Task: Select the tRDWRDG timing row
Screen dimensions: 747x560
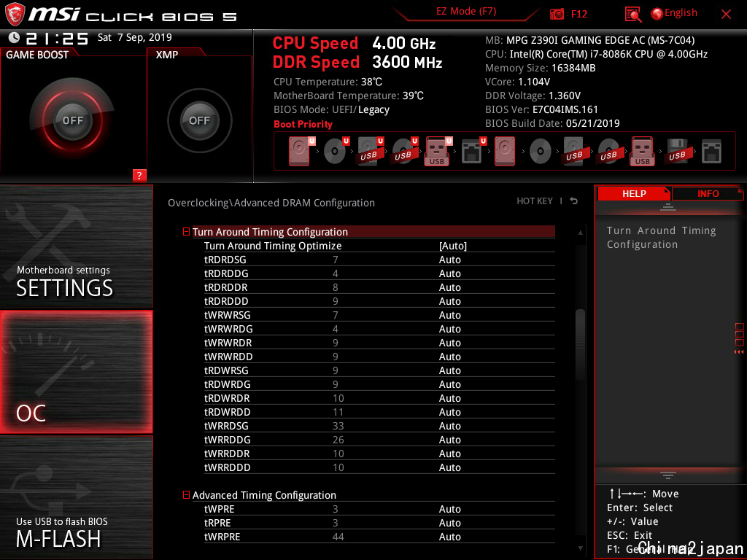Action: click(379, 384)
